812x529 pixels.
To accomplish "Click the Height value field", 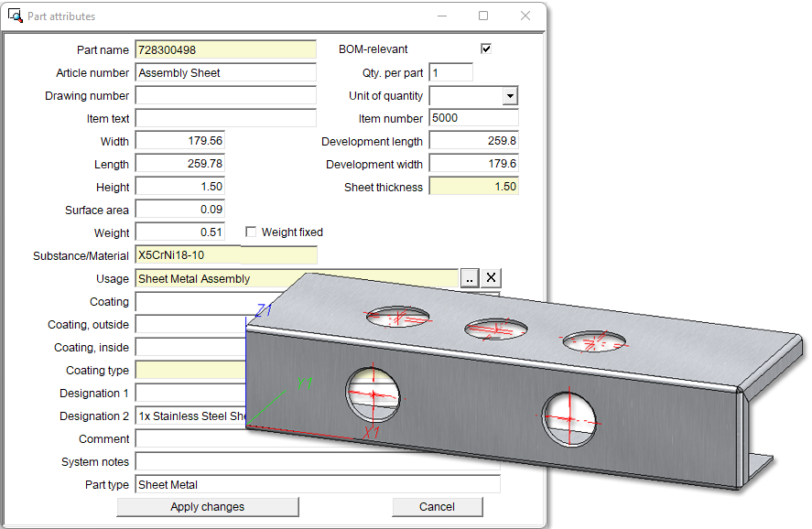I will click(180, 187).
